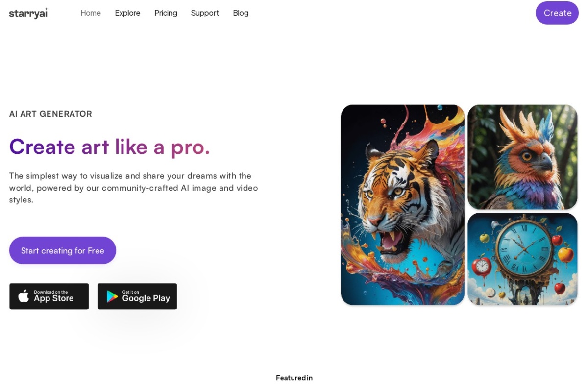This screenshot has height=392, width=588.
Task: Click the description paragraph about dreams
Action: (134, 188)
